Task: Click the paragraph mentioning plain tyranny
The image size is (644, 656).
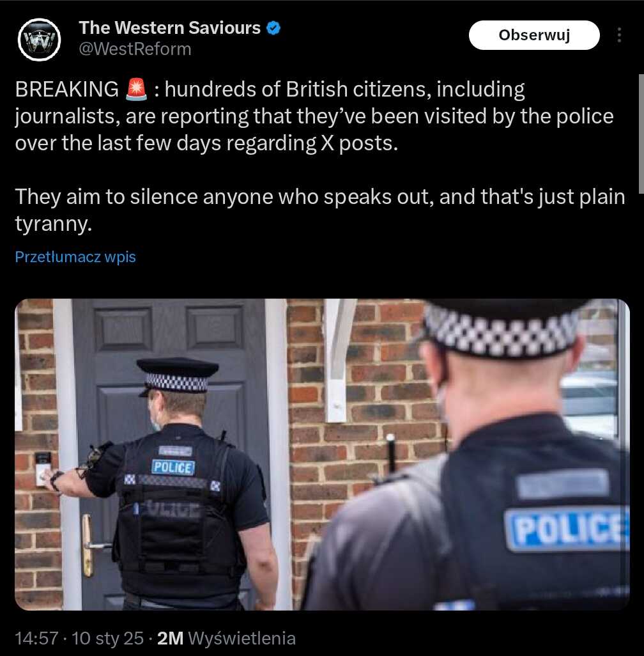Action: 320,210
